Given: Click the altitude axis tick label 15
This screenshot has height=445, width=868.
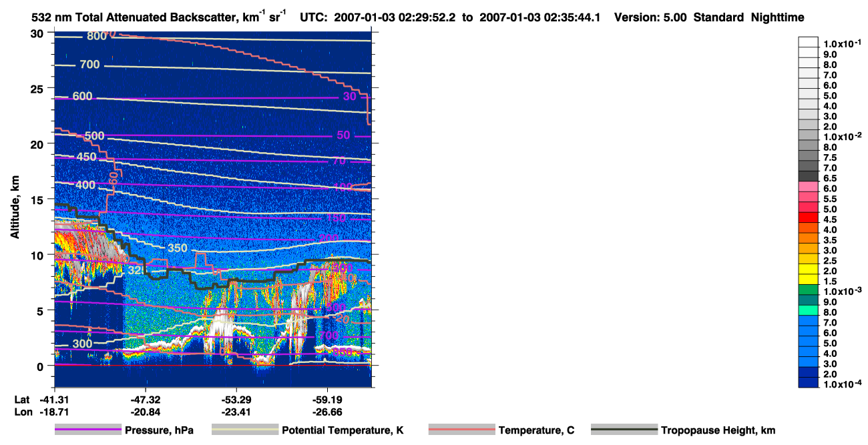Looking at the screenshot, I should click(39, 199).
